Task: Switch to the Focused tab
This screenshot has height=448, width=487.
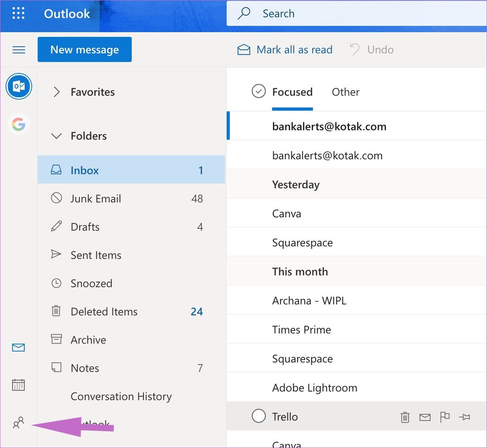Action: [x=293, y=92]
